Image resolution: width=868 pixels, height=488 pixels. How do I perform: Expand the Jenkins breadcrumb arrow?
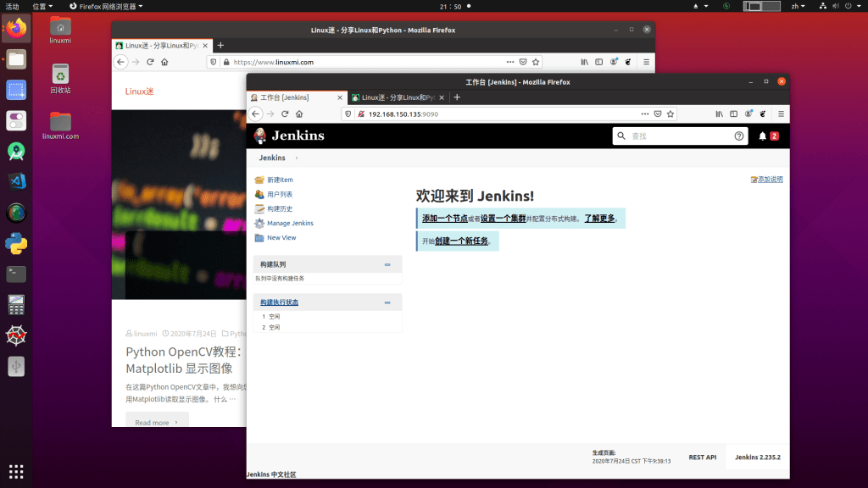click(x=297, y=158)
